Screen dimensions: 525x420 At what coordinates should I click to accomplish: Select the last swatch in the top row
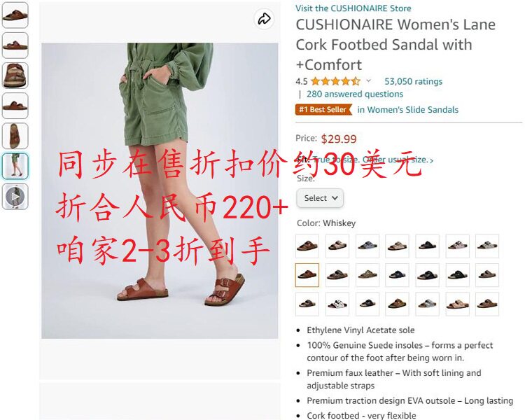(487, 246)
